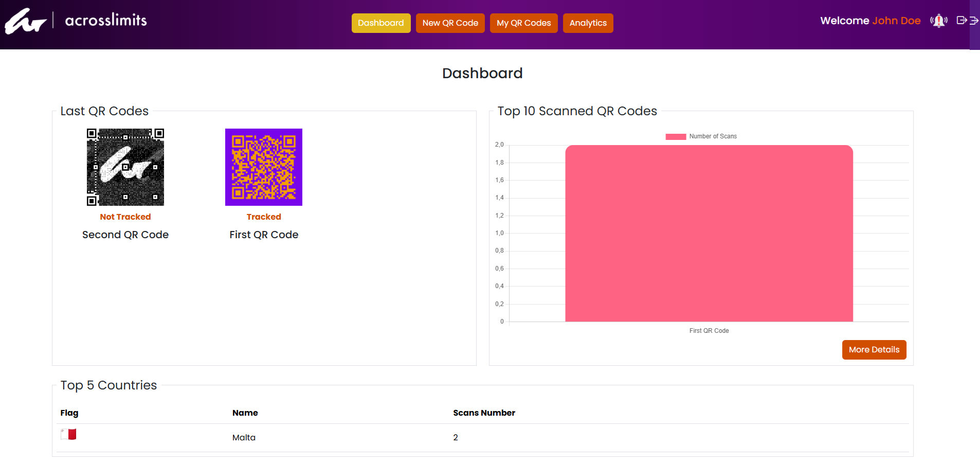The width and height of the screenshot is (980, 463).
Task: Open the First QR Code thumbnail
Action: tap(264, 167)
